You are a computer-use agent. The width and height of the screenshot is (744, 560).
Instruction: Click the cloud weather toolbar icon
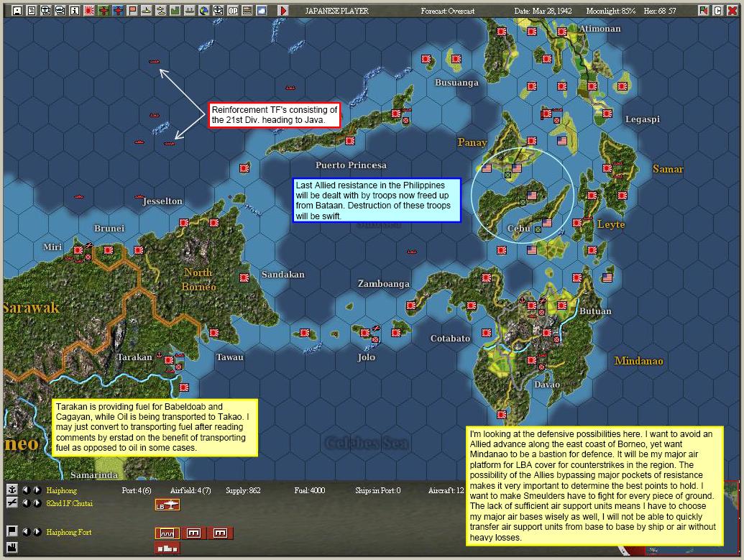point(262,11)
